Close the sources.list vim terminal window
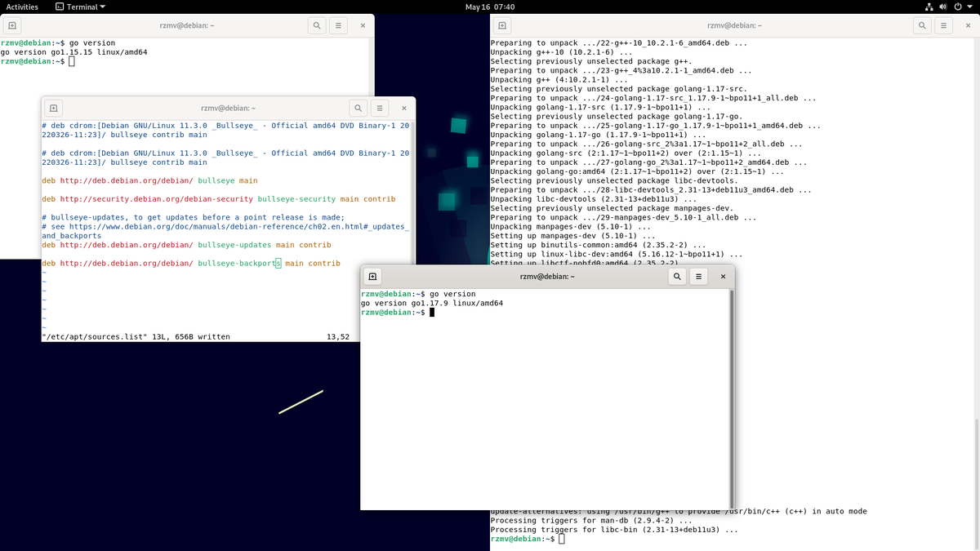This screenshot has height=551, width=980. (x=403, y=108)
